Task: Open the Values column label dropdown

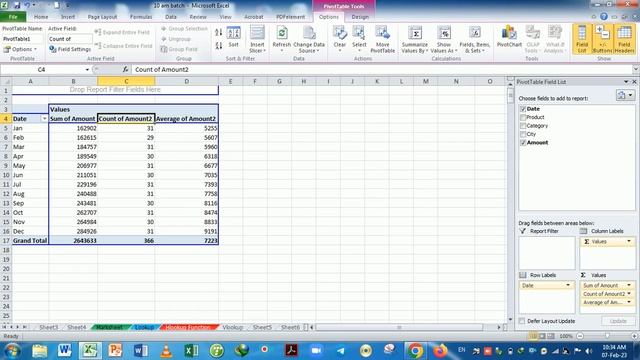Action: [629, 242]
